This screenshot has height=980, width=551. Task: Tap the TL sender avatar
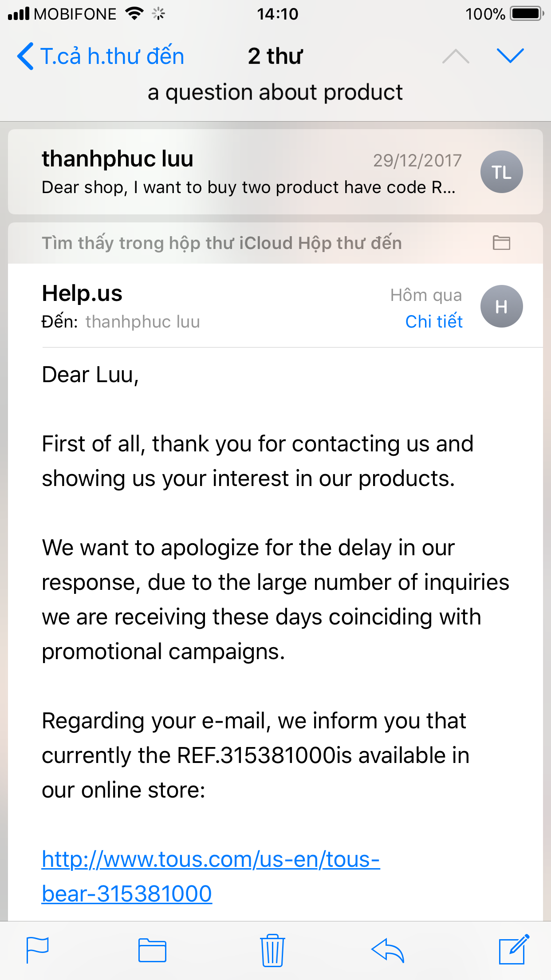click(501, 172)
